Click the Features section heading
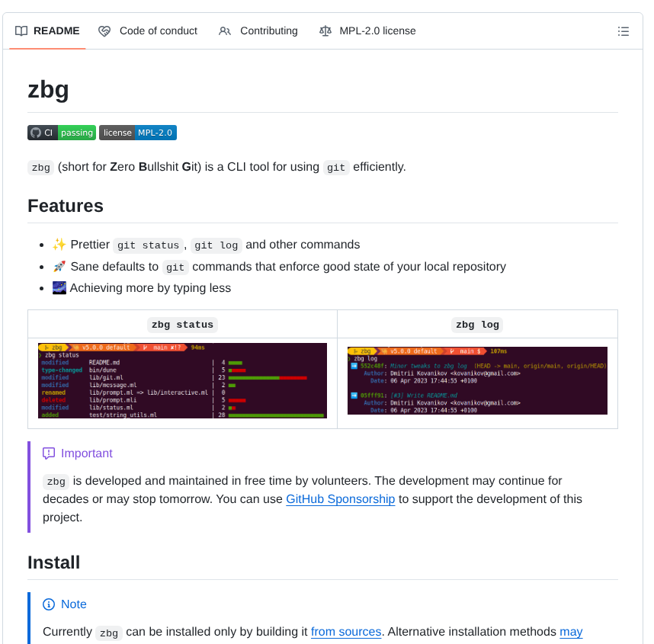This screenshot has width=654, height=644. pyautogui.click(x=66, y=206)
